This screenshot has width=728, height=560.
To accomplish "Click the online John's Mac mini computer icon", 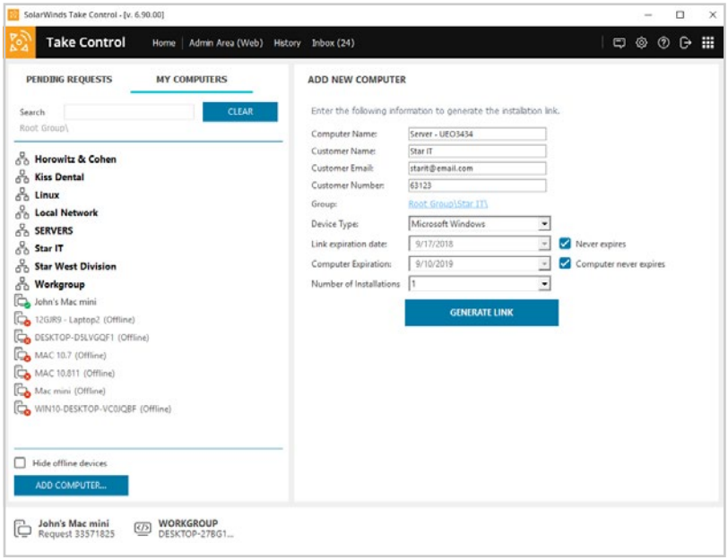I will [x=22, y=302].
